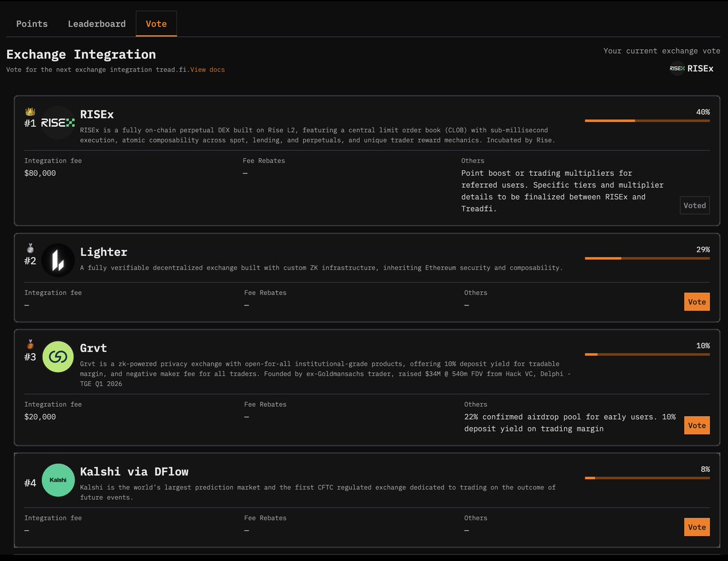The width and height of the screenshot is (728, 561).
Task: Click the Kalshi description paragraph
Action: point(318,492)
